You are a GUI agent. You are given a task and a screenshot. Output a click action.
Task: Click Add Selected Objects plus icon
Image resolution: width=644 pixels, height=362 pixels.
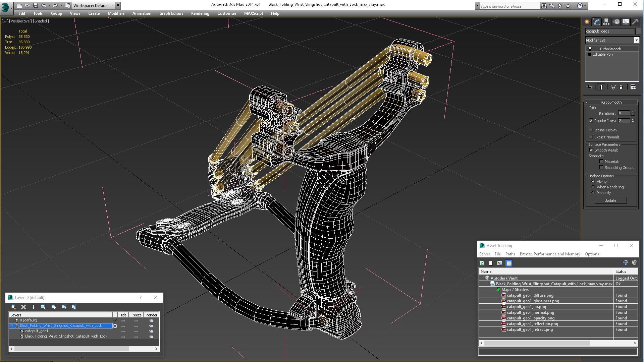click(34, 307)
